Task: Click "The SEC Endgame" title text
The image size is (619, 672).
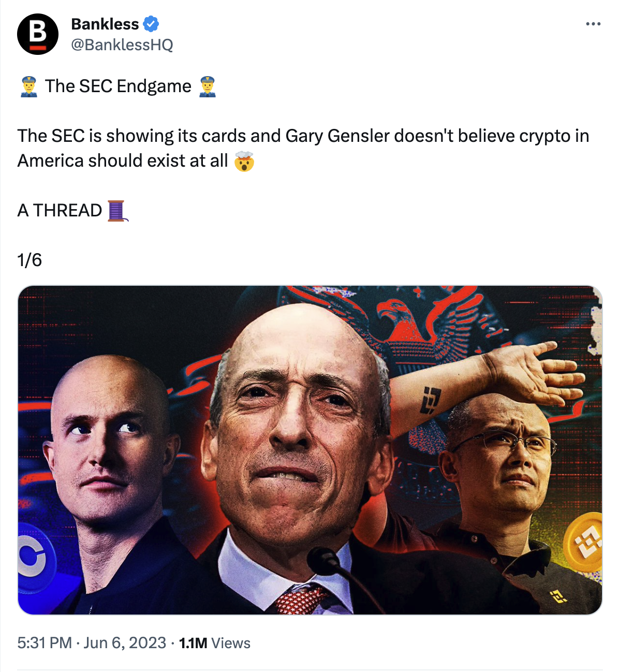Action: click(118, 86)
